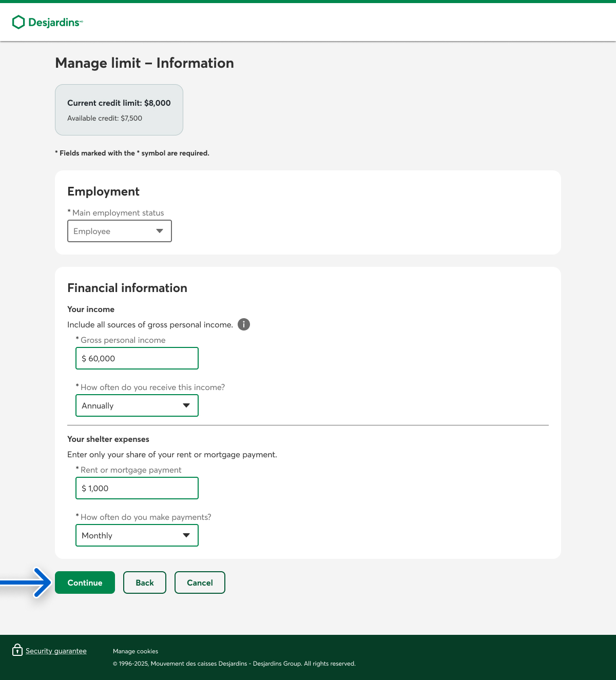The image size is (616, 680).
Task: Go back using the Back button
Action: 144,582
